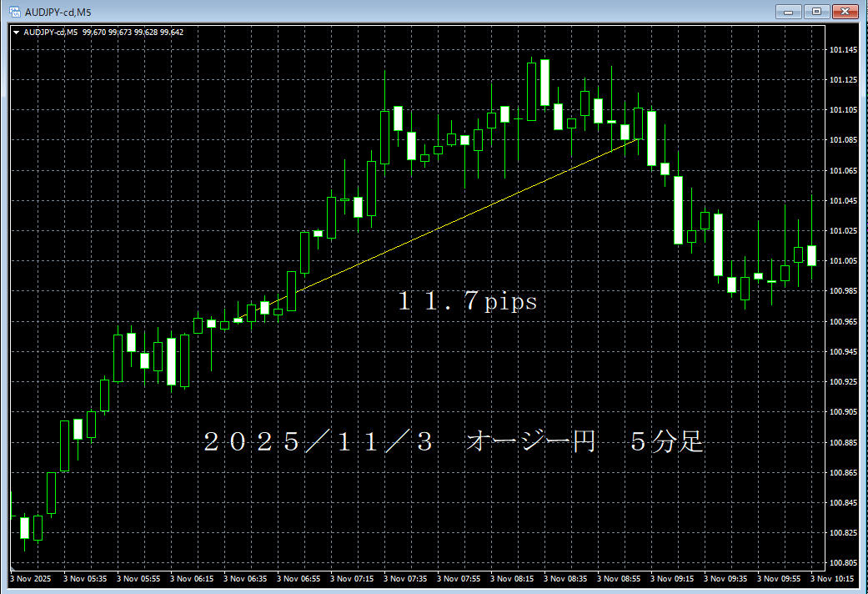Image resolution: width=868 pixels, height=594 pixels.
Task: Click the 101.105 price scale label
Action: coord(843,110)
